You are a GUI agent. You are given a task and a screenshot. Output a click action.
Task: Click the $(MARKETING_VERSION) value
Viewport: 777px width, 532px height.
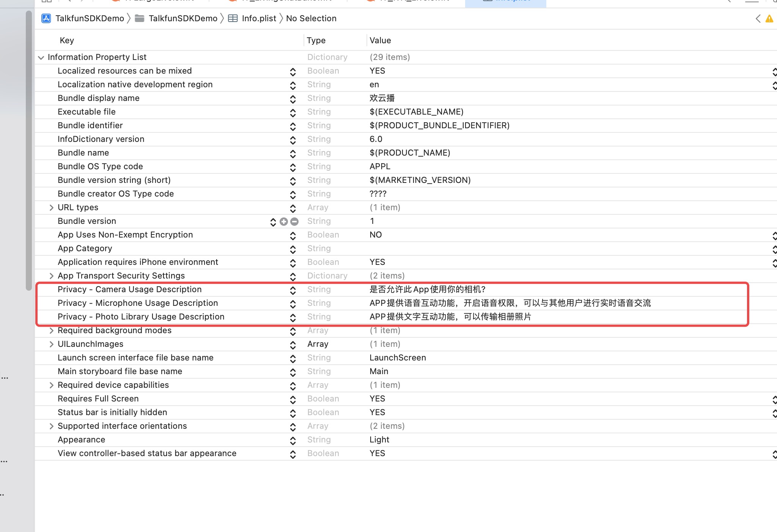[x=420, y=180]
